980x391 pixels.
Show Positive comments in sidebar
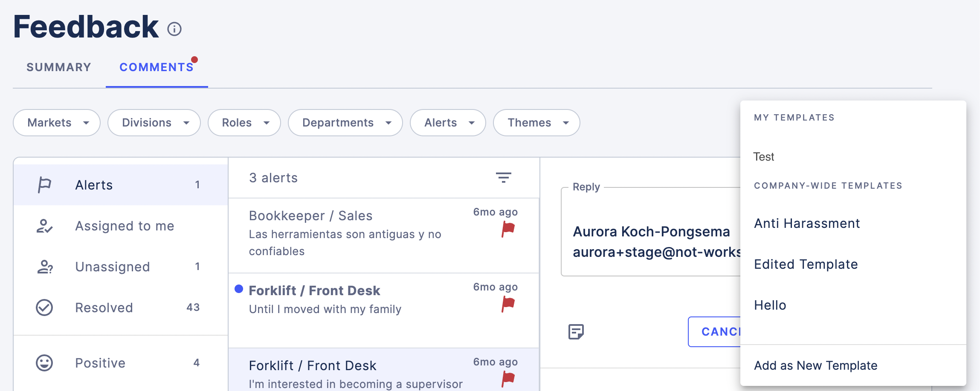[x=121, y=363]
